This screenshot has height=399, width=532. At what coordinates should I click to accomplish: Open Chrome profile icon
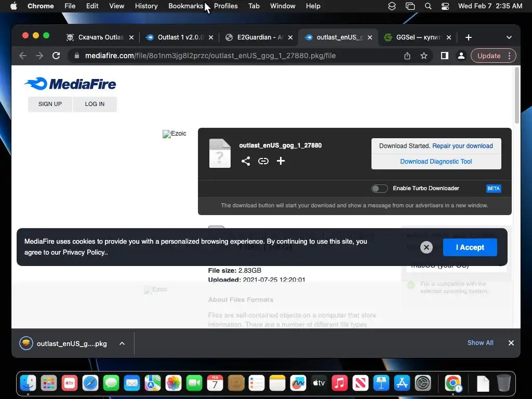[461, 56]
